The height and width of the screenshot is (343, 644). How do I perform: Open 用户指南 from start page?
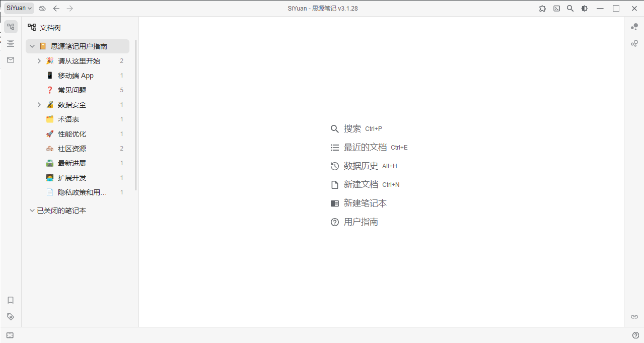click(354, 222)
